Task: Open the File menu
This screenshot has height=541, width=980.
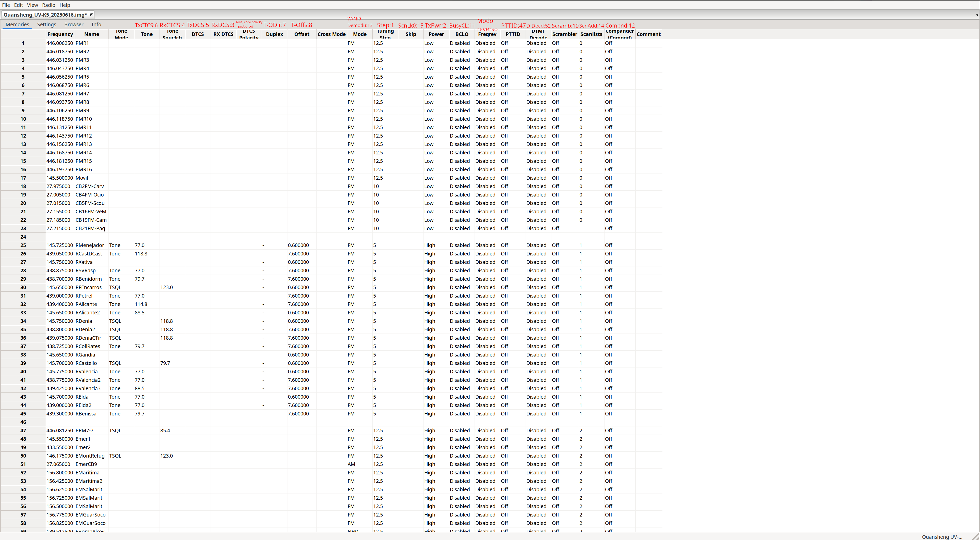Action: pyautogui.click(x=6, y=5)
